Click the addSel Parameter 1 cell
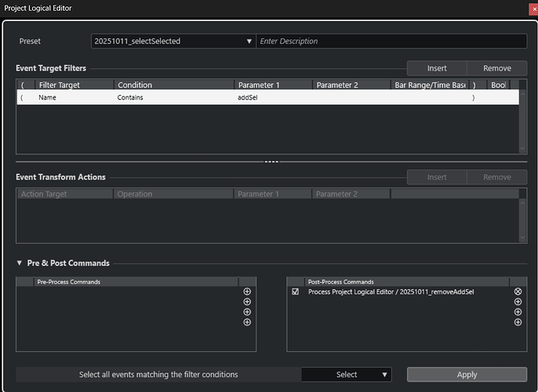The height and width of the screenshot is (392, 538). click(x=272, y=97)
